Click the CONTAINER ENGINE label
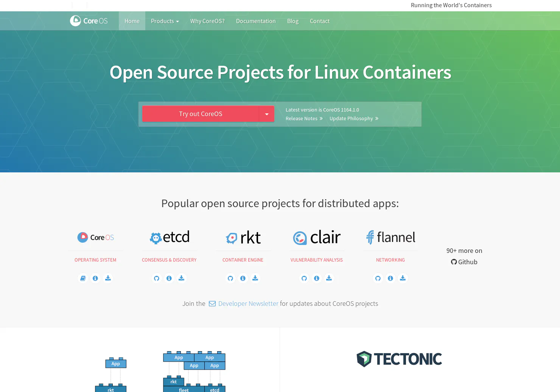This screenshot has width=560, height=392. 243,260
